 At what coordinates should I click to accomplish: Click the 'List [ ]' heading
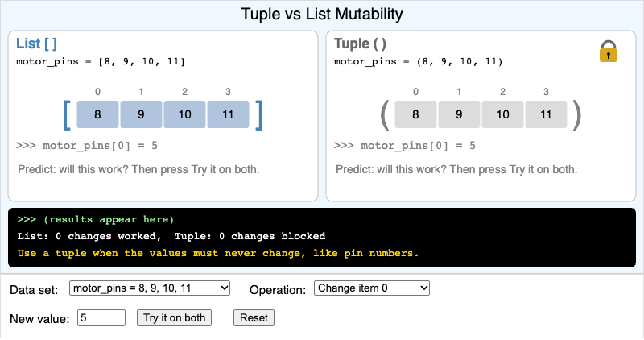[36, 44]
